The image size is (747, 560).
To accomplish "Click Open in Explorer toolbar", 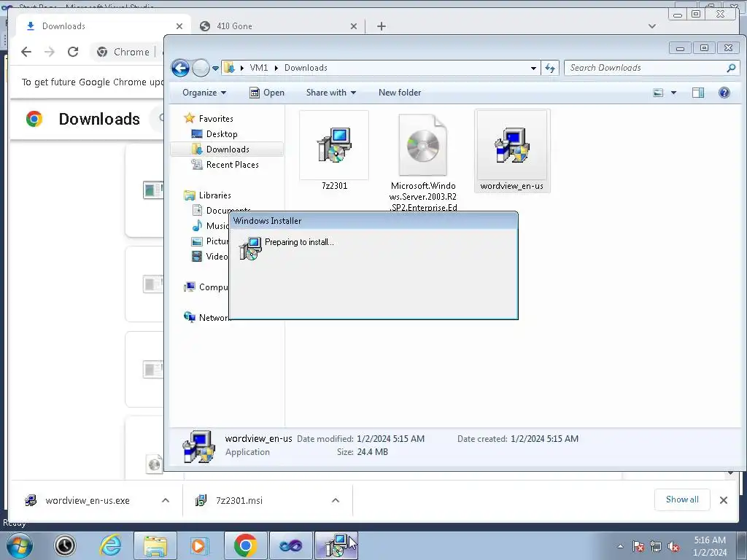I will pyautogui.click(x=267, y=93).
